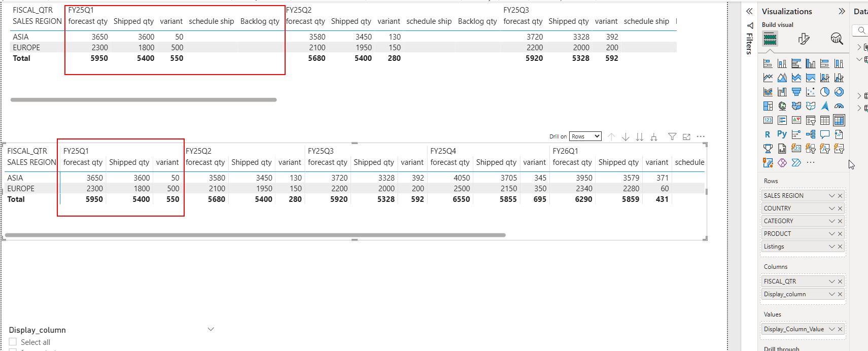Expand all down one hierarchy level
This screenshot has height=351, width=868.
654,137
